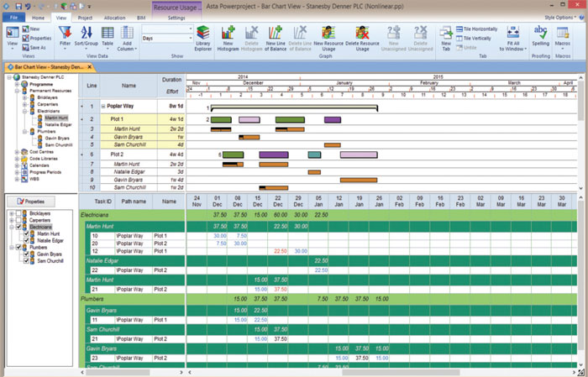
Task: Open the Filter dropdown
Action: click(x=65, y=38)
